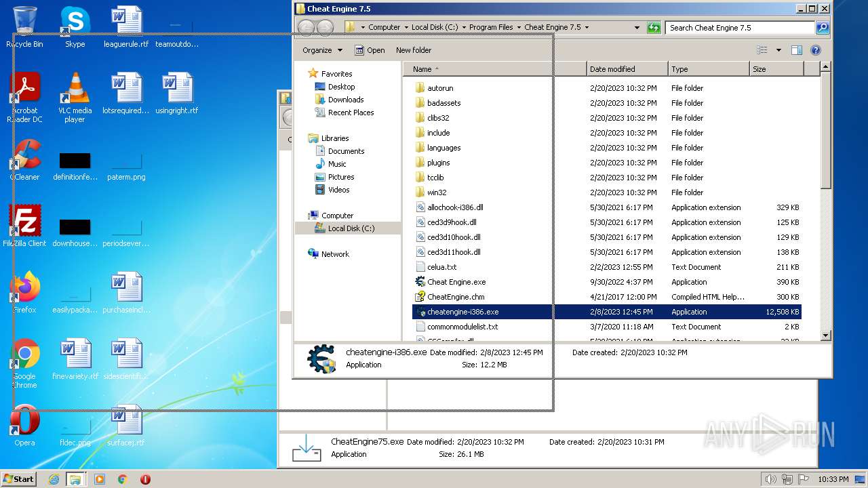
Task: Sort files by Name column
Action: click(495, 69)
